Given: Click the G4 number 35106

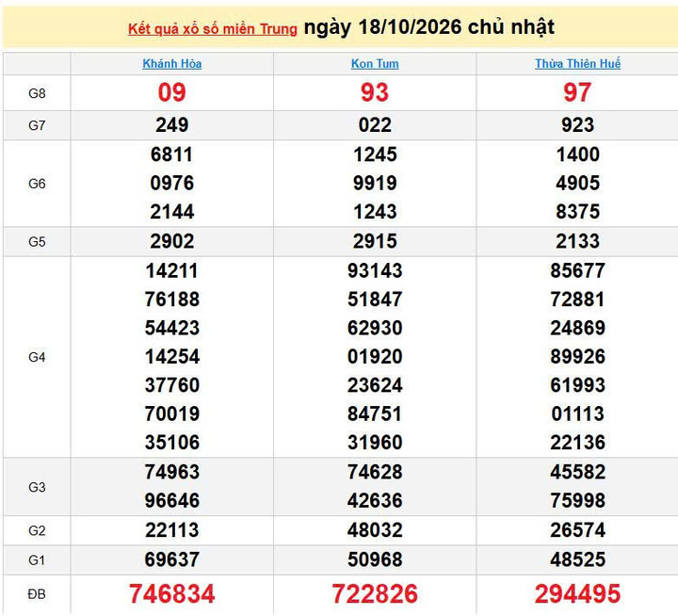Looking at the screenshot, I should coord(172,442).
